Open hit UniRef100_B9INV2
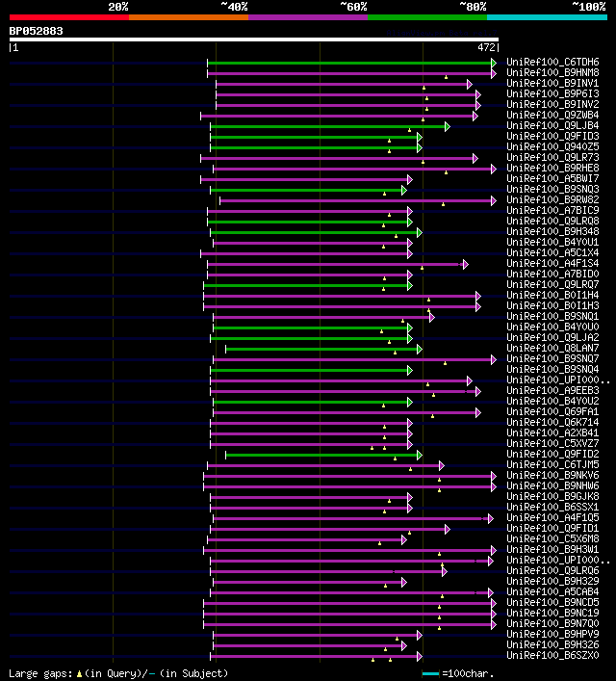 click(x=552, y=104)
